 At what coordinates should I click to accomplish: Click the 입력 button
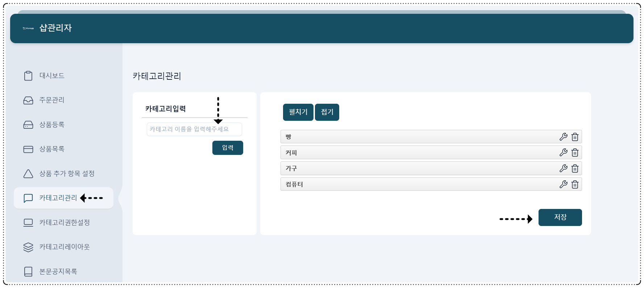pyautogui.click(x=228, y=148)
